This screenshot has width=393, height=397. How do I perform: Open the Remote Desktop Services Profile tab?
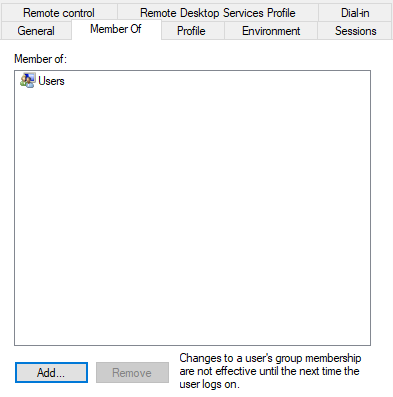coord(218,13)
